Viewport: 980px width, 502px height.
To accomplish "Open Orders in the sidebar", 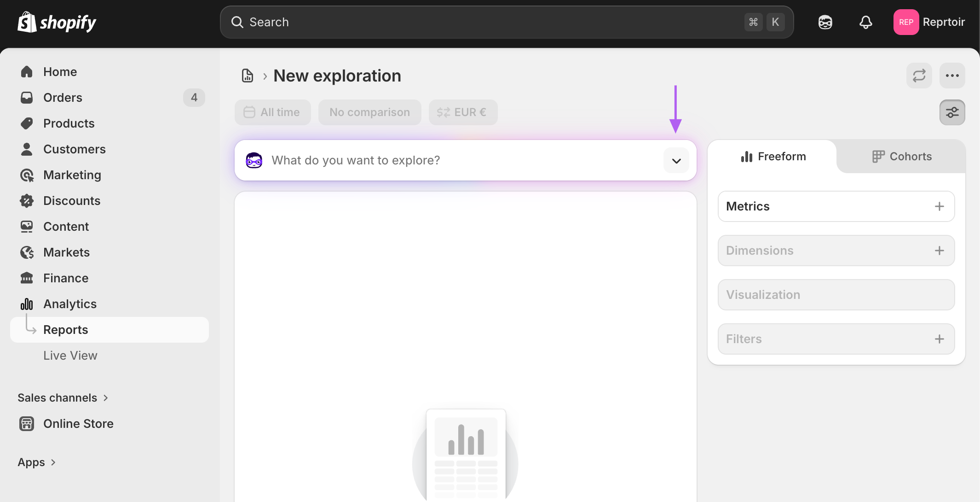I will [63, 98].
